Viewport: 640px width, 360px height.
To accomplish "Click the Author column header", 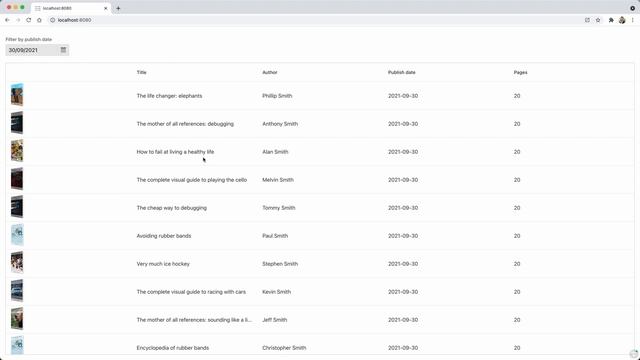I will pyautogui.click(x=269, y=72).
